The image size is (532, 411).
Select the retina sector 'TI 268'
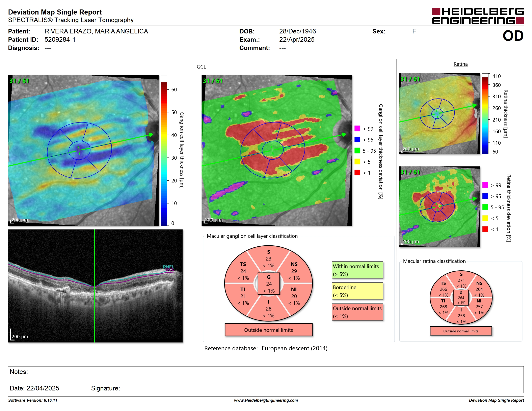pos(443,307)
